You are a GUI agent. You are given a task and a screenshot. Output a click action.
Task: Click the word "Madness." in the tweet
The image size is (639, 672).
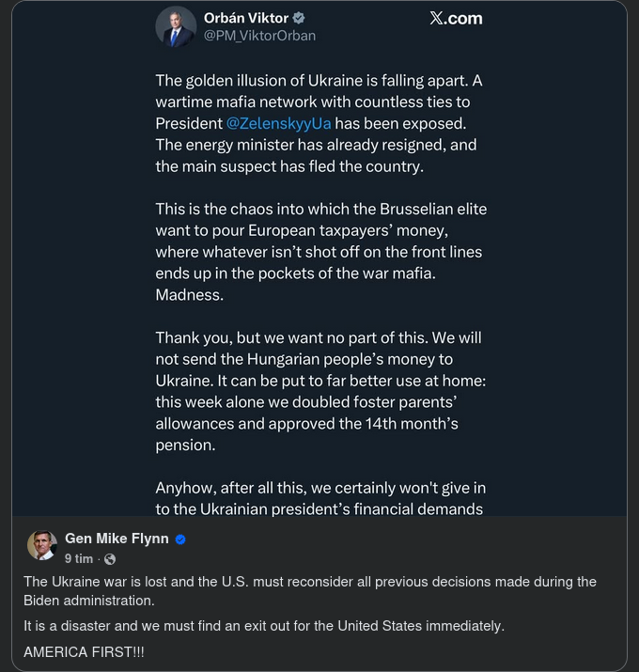click(x=189, y=294)
